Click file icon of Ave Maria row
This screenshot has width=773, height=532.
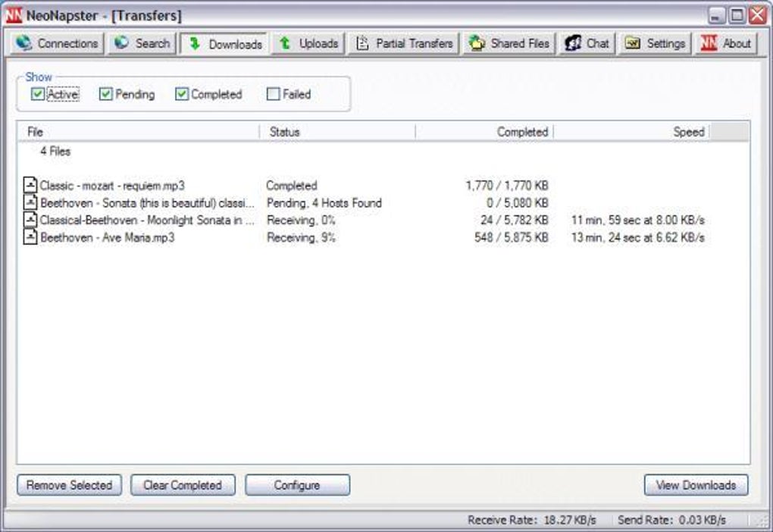(x=30, y=236)
